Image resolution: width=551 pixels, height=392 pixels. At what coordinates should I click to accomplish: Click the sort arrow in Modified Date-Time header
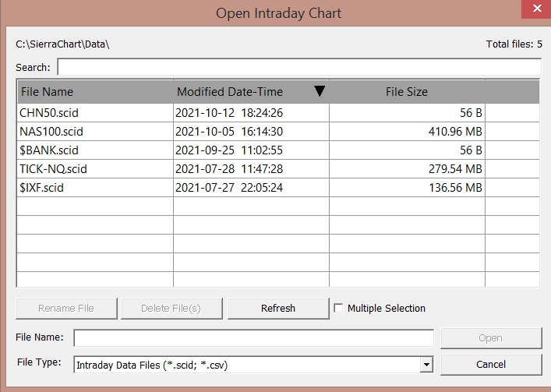(x=319, y=92)
